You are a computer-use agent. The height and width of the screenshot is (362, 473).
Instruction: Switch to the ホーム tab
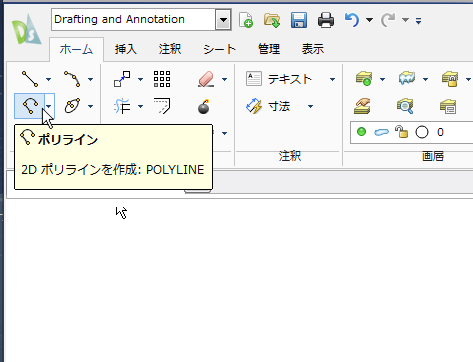tap(76, 49)
